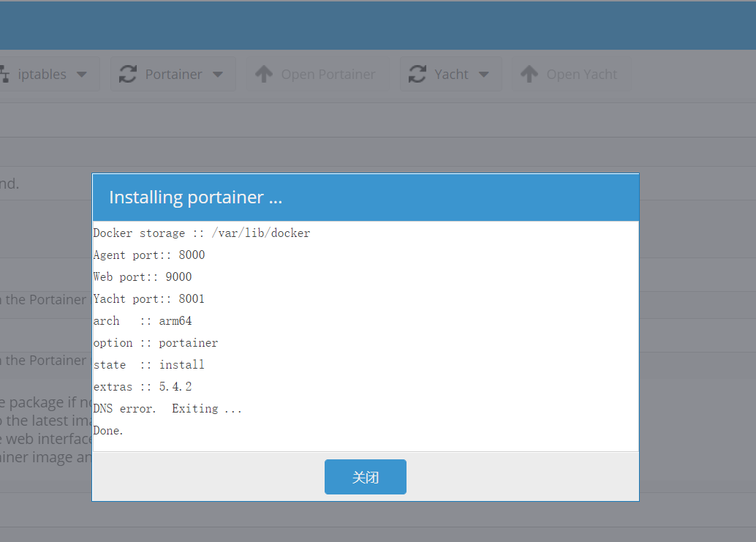
Task: Select the Portainer toolbar entry
Action: 173,74
